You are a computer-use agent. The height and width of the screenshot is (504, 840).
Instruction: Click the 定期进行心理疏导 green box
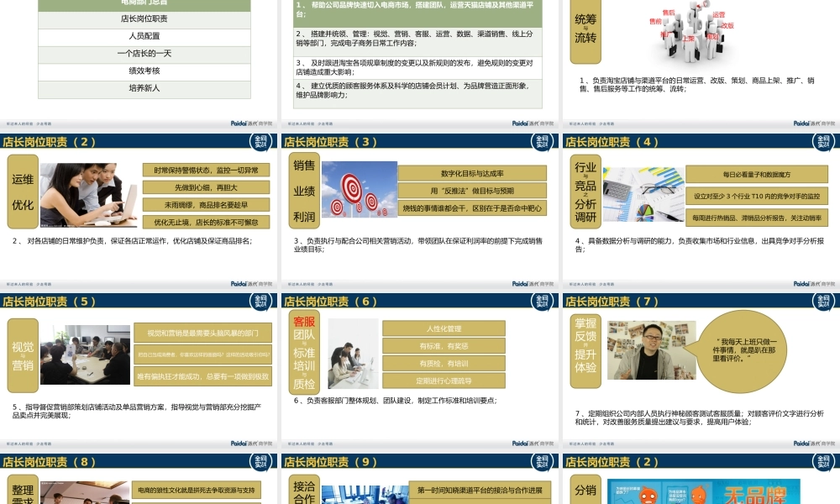pyautogui.click(x=445, y=381)
